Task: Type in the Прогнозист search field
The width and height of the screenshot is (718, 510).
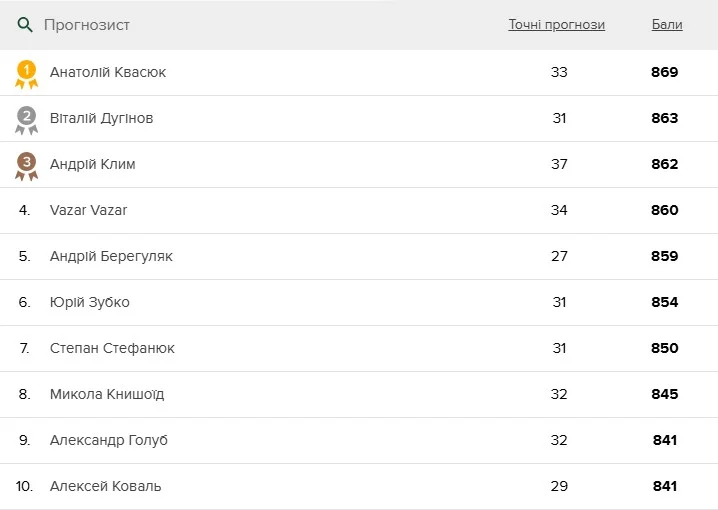Action: (200, 25)
